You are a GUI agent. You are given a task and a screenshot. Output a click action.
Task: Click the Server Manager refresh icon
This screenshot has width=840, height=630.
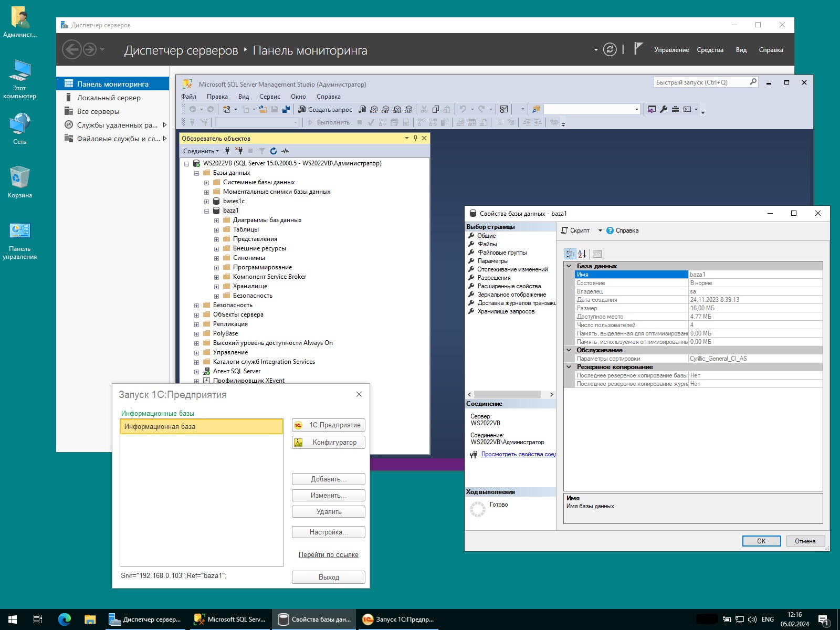(610, 50)
